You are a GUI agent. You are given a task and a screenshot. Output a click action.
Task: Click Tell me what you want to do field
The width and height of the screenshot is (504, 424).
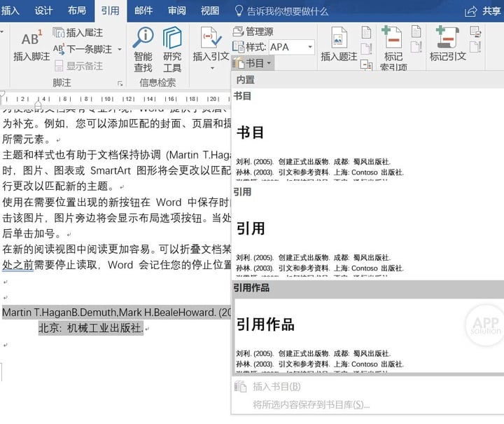pyautogui.click(x=288, y=12)
